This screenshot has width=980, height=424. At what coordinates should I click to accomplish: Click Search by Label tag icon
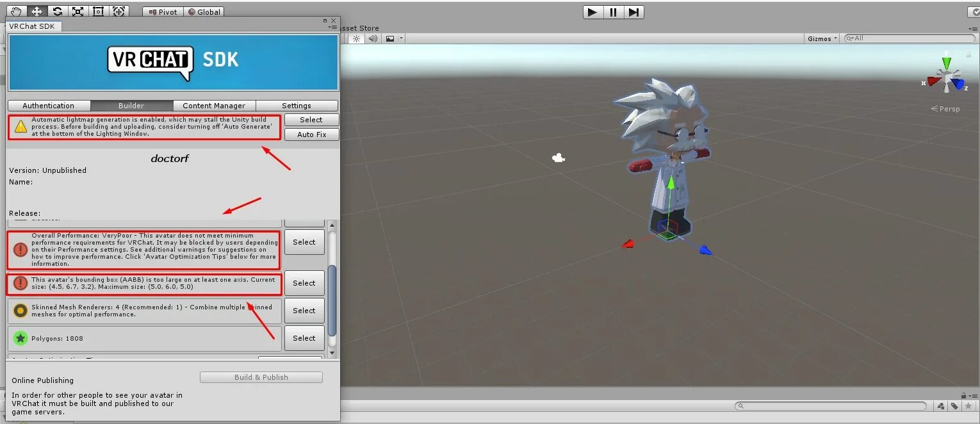point(954,406)
